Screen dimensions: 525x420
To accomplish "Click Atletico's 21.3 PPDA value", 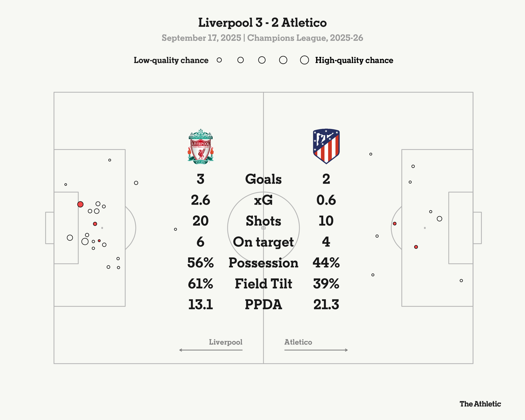I will [x=326, y=304].
